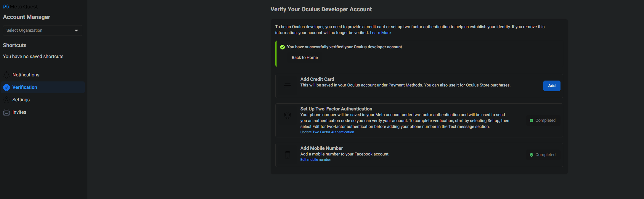Click the green verified checkmark icon
The height and width of the screenshot is (199, 644).
[x=282, y=47]
